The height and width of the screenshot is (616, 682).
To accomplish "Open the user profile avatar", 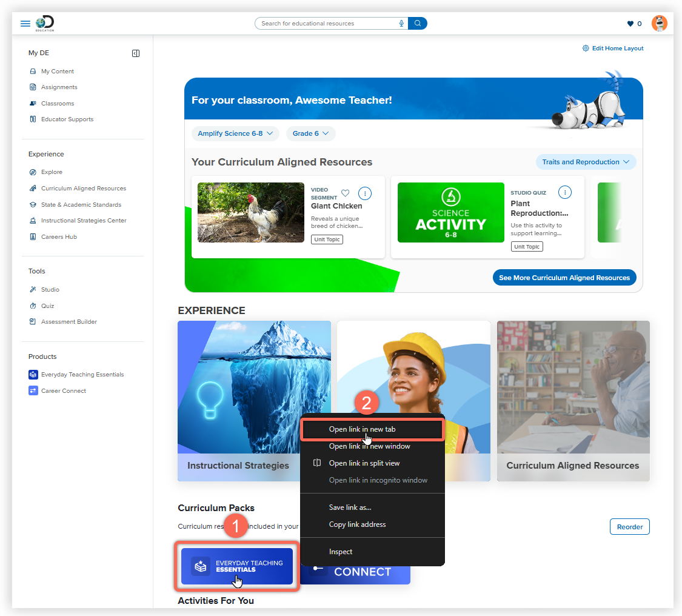I will (660, 23).
